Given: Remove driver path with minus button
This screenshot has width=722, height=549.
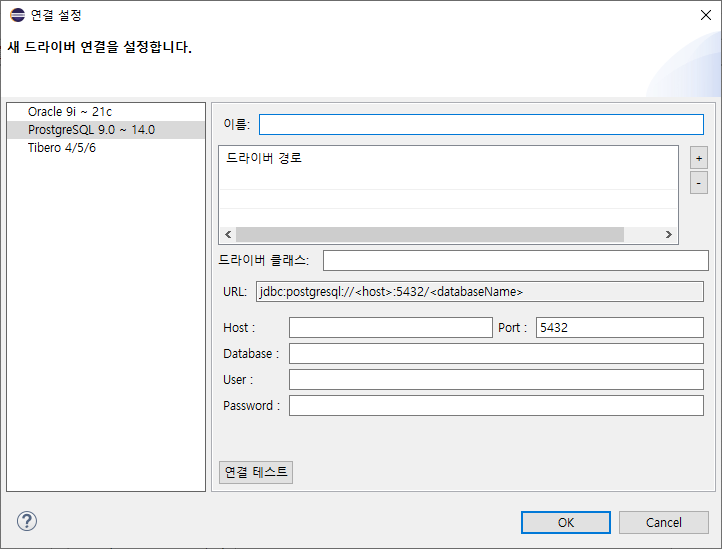Looking at the screenshot, I should 699,183.
